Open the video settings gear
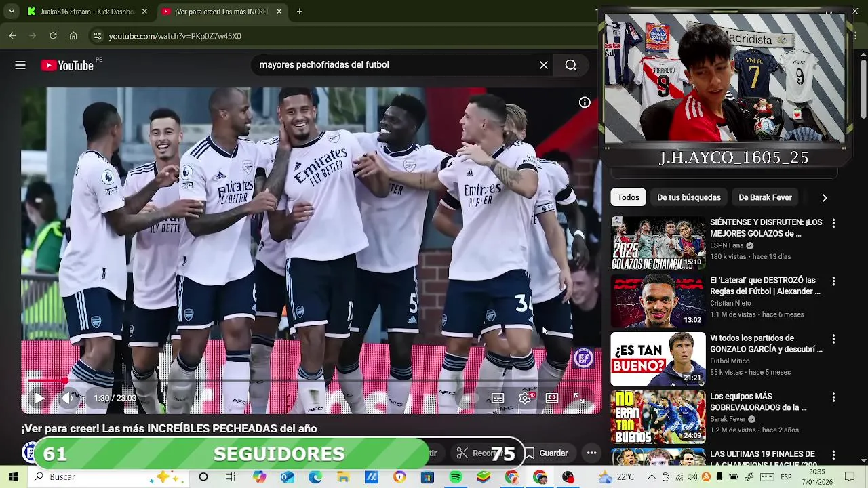868x488 pixels. tap(525, 398)
